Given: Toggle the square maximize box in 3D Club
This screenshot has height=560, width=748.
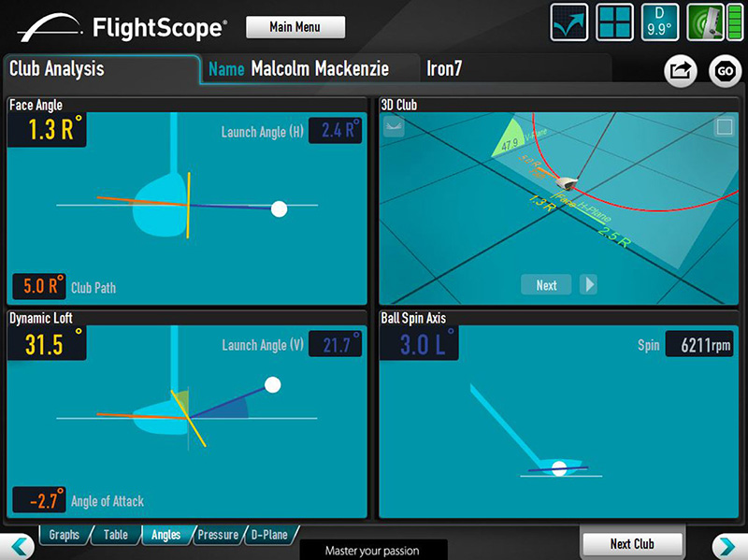Looking at the screenshot, I should 725,128.
